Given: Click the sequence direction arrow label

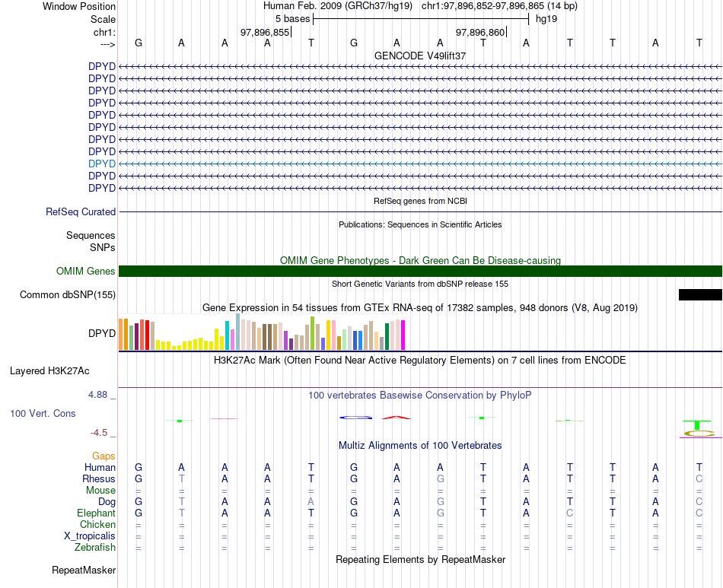Looking at the screenshot, I should tap(108, 44).
